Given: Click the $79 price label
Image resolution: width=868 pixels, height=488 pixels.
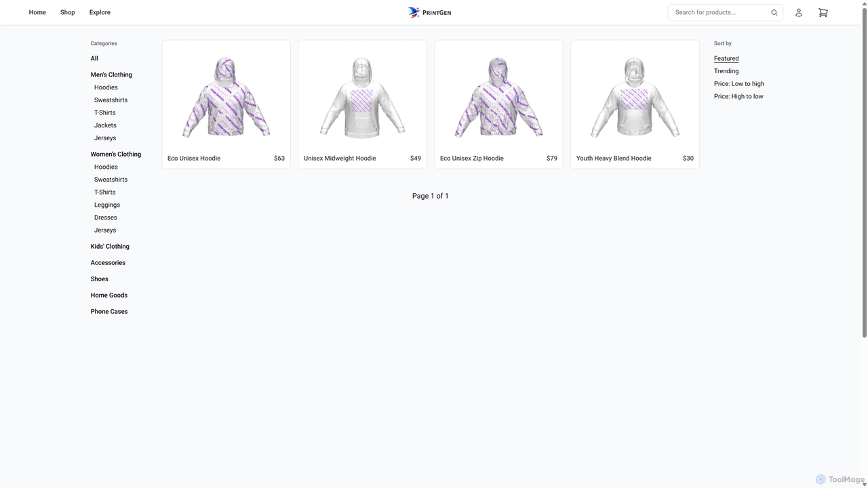Looking at the screenshot, I should [x=552, y=158].
